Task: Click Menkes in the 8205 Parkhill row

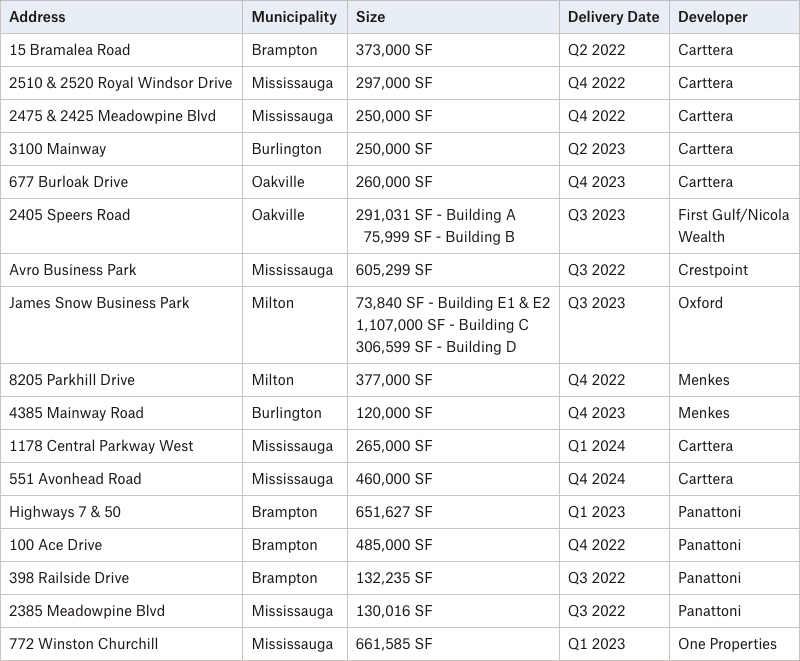Action: [704, 380]
